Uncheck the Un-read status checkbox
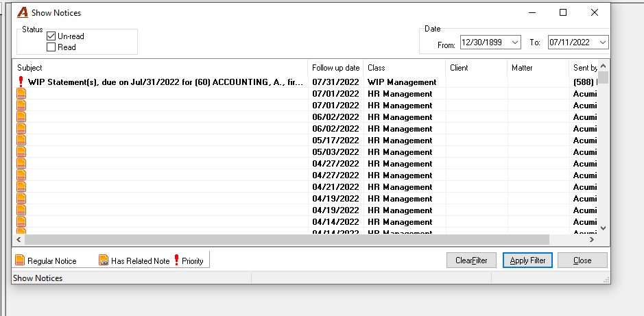 51,36
